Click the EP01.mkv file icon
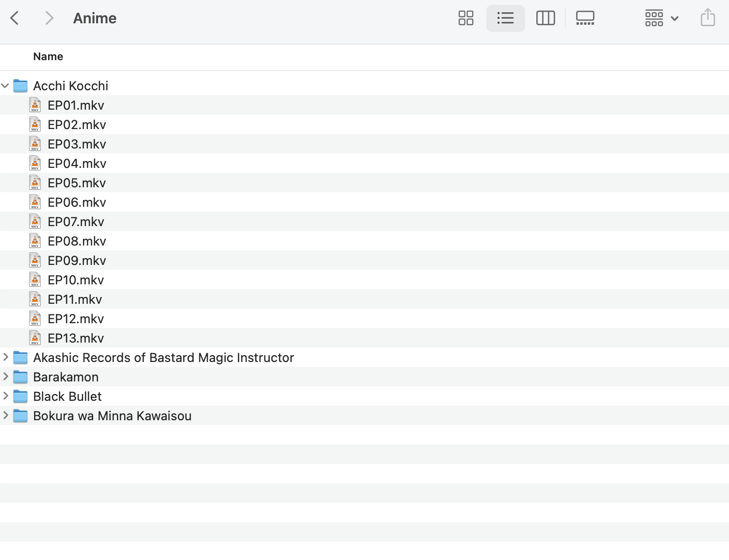 click(35, 105)
